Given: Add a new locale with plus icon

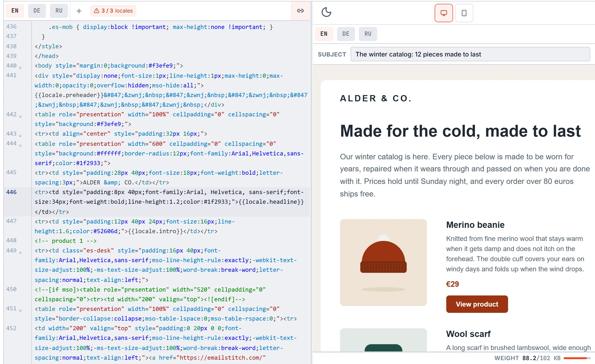Looking at the screenshot, I should point(79,11).
